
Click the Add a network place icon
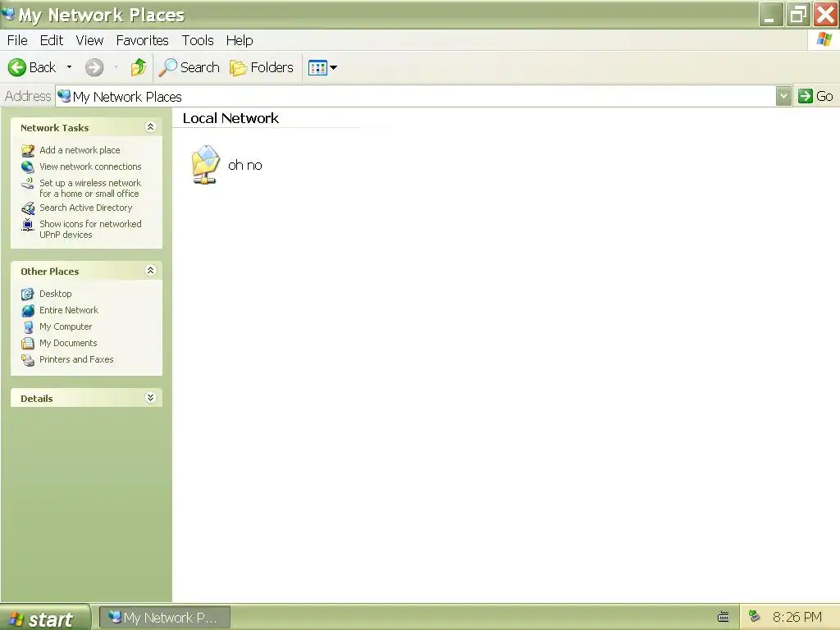[x=28, y=151]
